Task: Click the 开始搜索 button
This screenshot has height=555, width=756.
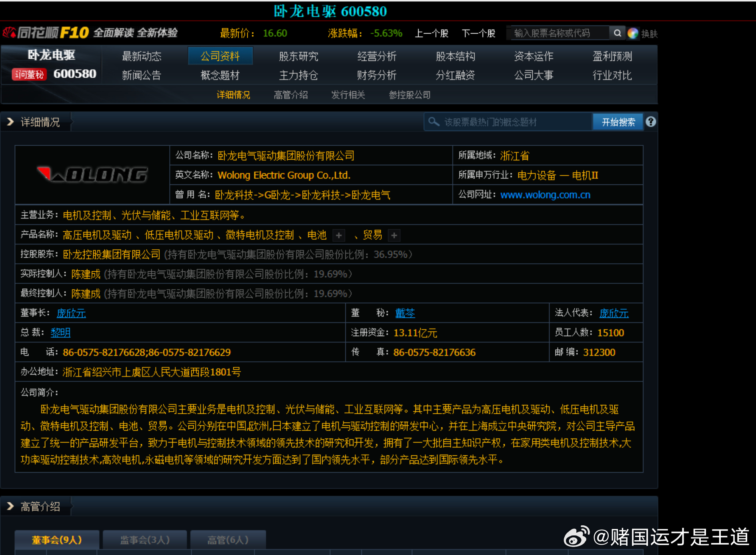Action: tap(618, 122)
